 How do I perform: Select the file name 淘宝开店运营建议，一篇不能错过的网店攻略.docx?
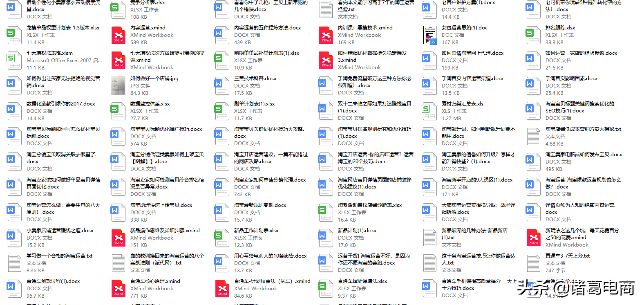pyautogui.click(x=271, y=158)
